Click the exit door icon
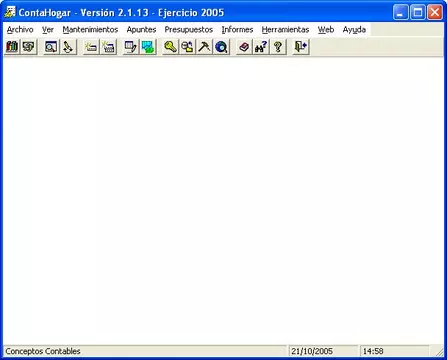Screen dimensions: 447x360 [300, 47]
